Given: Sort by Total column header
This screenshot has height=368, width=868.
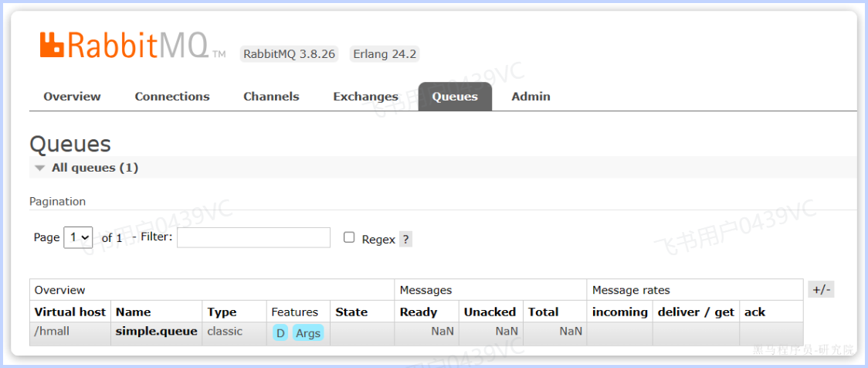Looking at the screenshot, I should (x=543, y=312).
